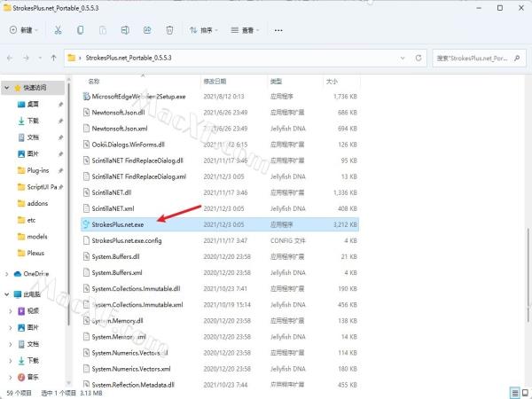Sort by Size (大小) column header
The image size is (532, 399).
(x=332, y=82)
